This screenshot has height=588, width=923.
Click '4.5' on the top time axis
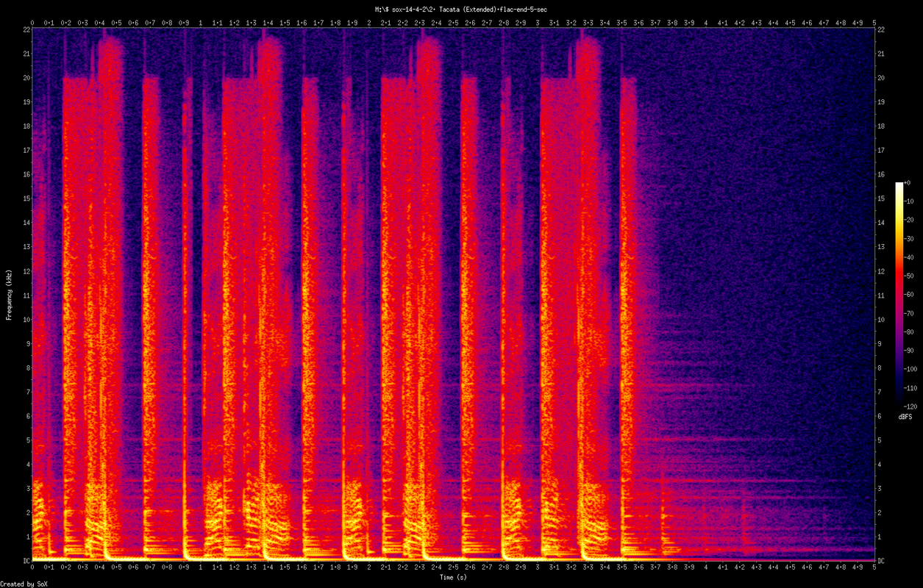pyautogui.click(x=790, y=23)
